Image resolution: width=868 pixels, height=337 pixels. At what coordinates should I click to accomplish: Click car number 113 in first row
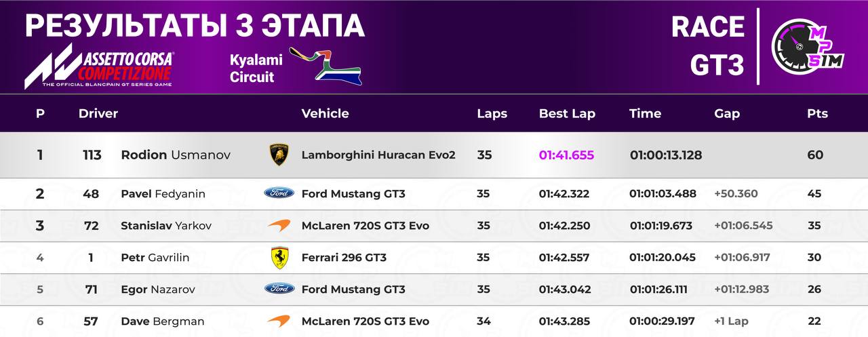(x=92, y=155)
